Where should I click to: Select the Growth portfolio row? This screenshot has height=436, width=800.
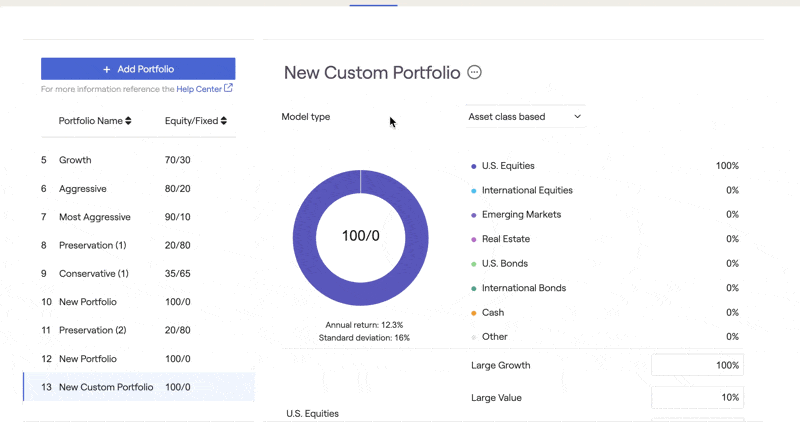138,160
